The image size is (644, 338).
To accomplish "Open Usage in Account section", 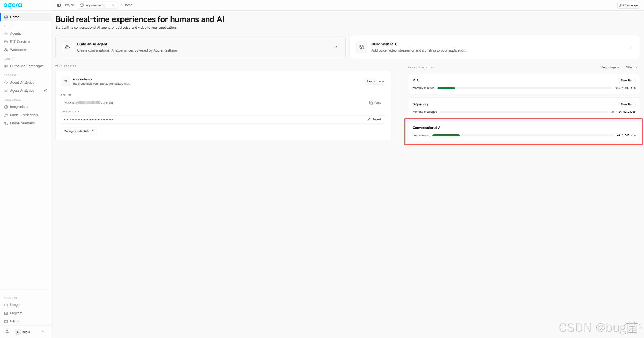I will (x=26, y=305).
